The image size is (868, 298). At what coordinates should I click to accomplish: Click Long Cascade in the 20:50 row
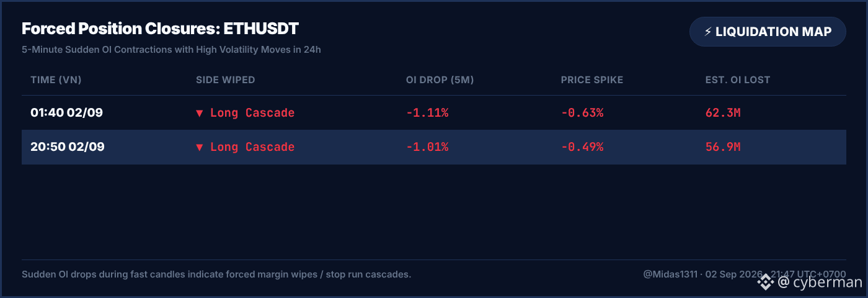pos(252,147)
